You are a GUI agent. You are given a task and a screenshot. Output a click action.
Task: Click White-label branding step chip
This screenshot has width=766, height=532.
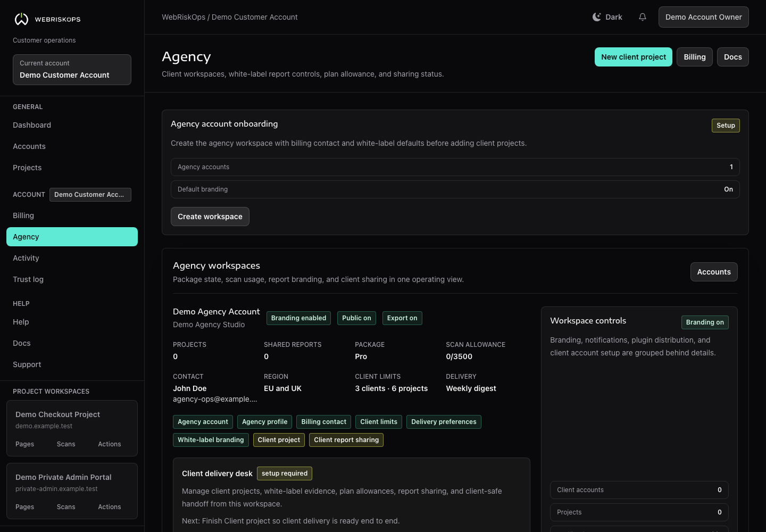(x=211, y=440)
